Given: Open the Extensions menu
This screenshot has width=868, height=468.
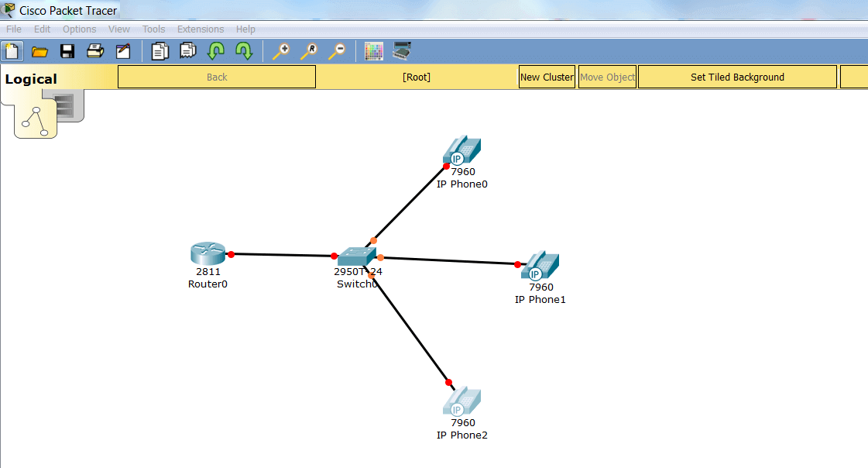Looking at the screenshot, I should pos(201,29).
